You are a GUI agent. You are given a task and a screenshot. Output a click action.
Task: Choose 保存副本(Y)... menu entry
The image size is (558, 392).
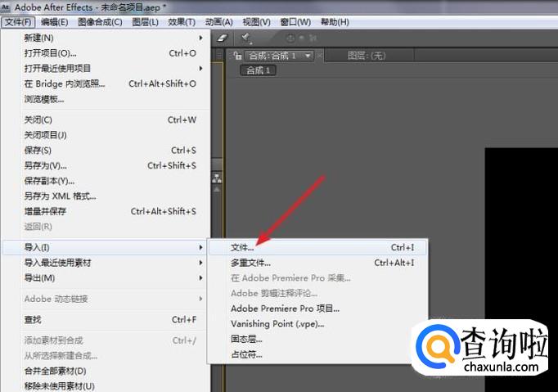(106, 181)
